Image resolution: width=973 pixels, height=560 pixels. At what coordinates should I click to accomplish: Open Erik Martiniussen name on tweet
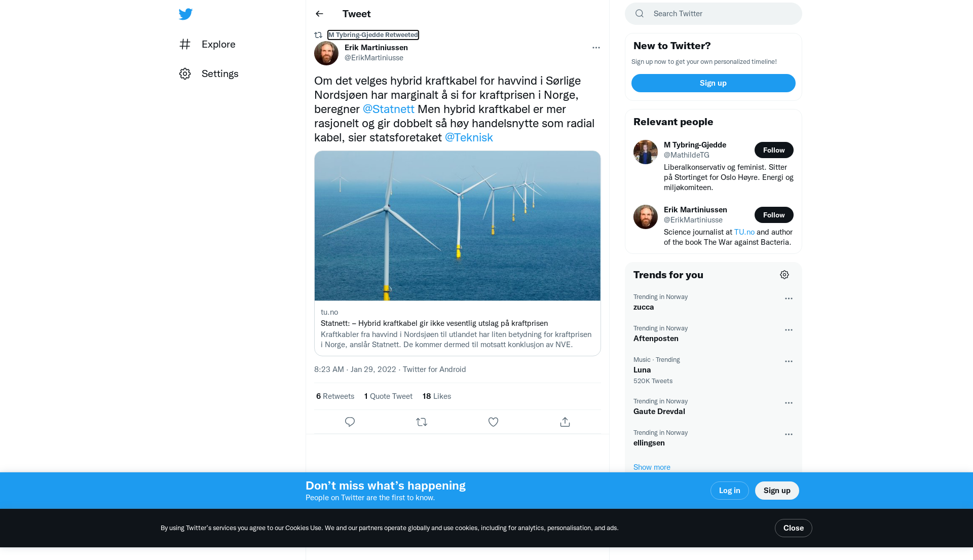click(376, 48)
